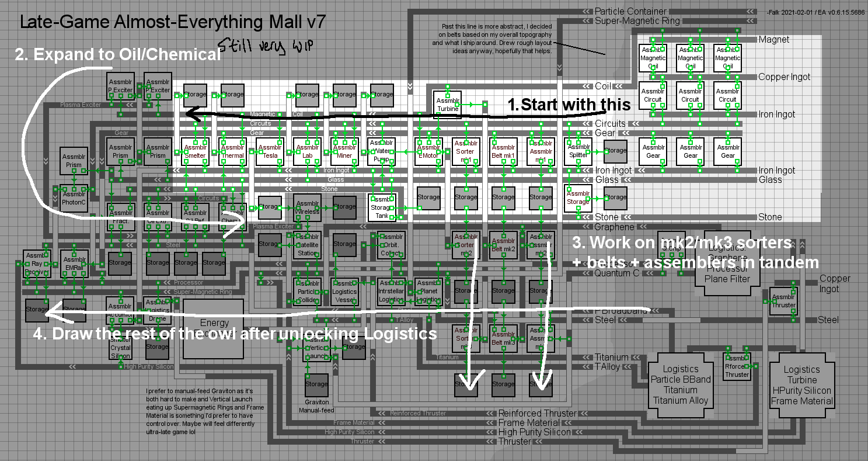Viewport: 868px width, 461px height.
Task: Select the Assmblr Tesla box
Action: pyautogui.click(x=270, y=151)
